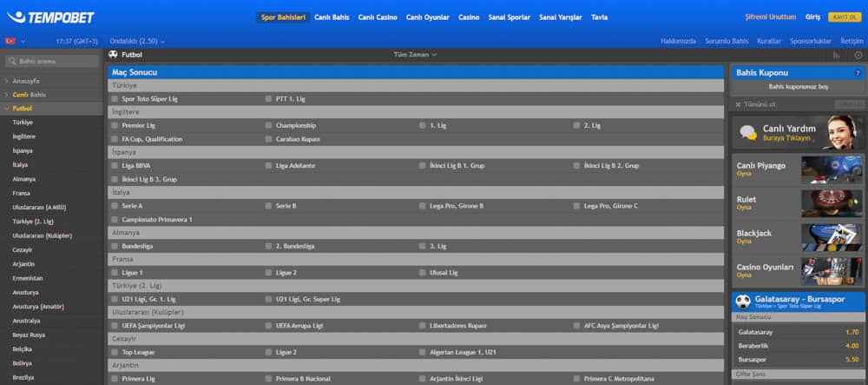Image resolution: width=868 pixels, height=385 pixels.
Task: Open the İletişim link
Action: point(852,42)
